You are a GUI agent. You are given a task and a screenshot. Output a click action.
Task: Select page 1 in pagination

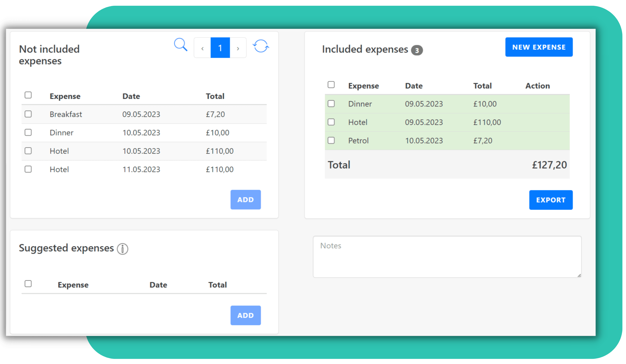220,48
